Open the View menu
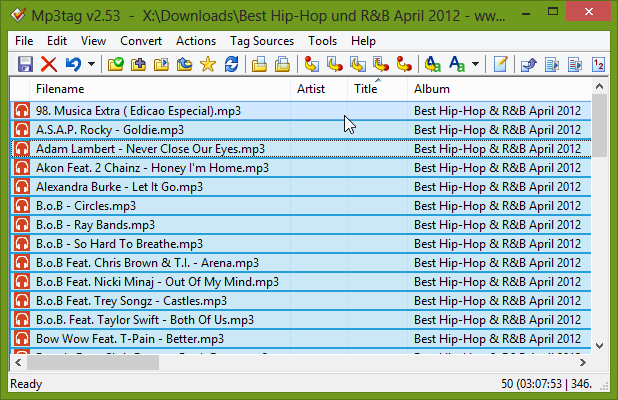This screenshot has width=618, height=400. (x=93, y=41)
